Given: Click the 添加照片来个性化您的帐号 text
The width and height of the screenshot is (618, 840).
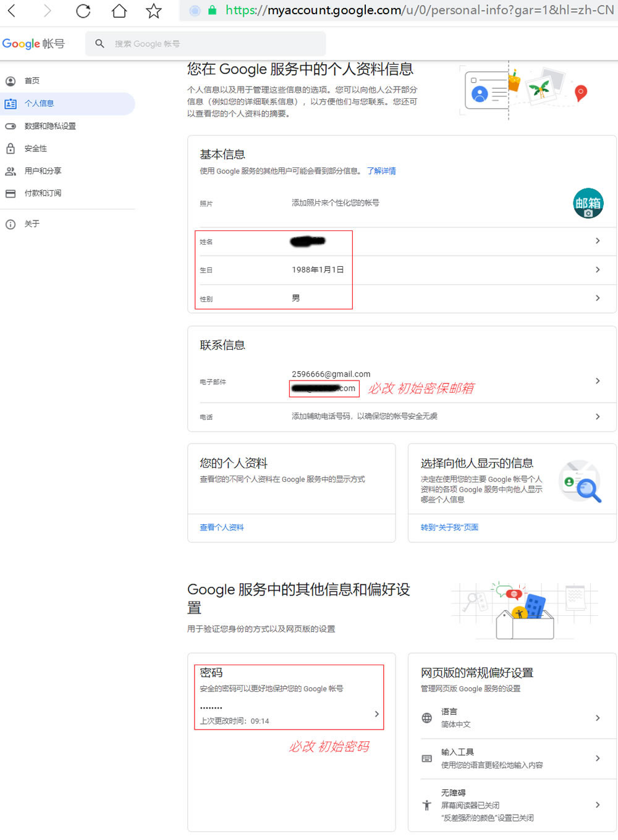Looking at the screenshot, I should point(336,203).
